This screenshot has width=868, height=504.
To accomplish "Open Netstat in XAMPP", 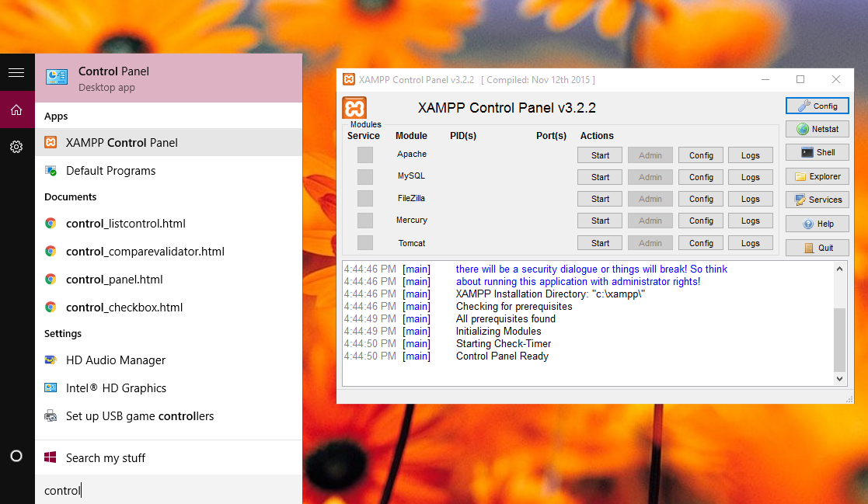I will tap(817, 129).
